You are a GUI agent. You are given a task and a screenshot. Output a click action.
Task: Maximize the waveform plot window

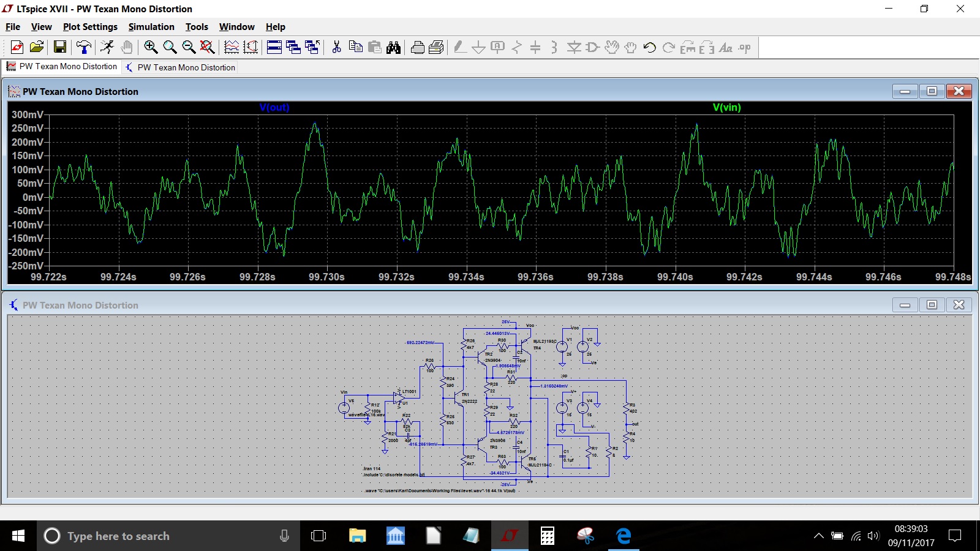tap(932, 91)
